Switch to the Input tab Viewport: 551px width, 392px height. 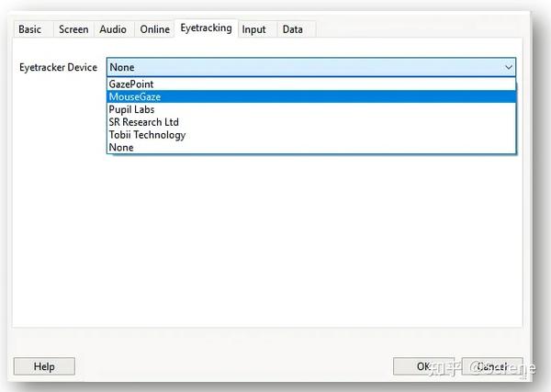click(254, 29)
